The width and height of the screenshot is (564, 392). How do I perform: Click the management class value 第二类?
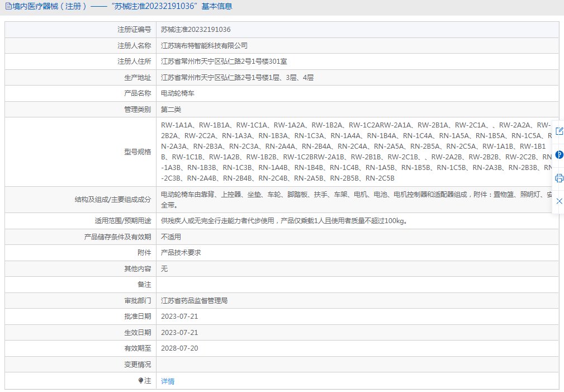[x=171, y=110]
